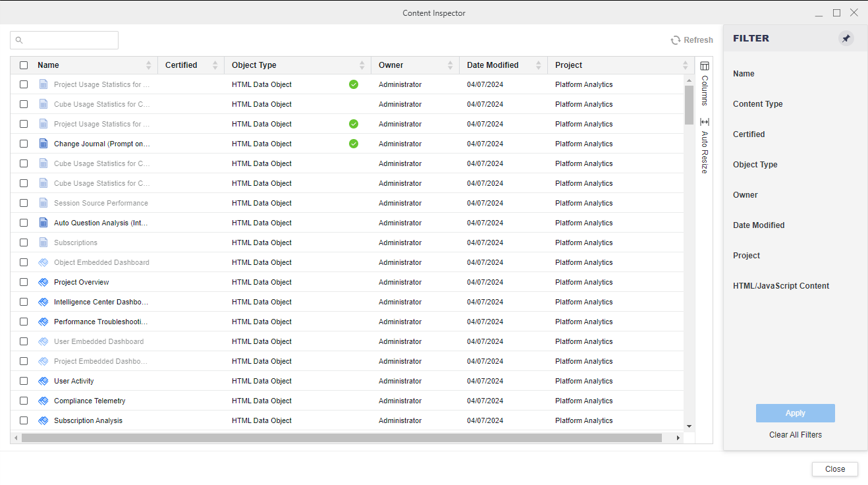The image size is (868, 485).
Task: Open the Columns side panel icon
Action: tap(704, 66)
